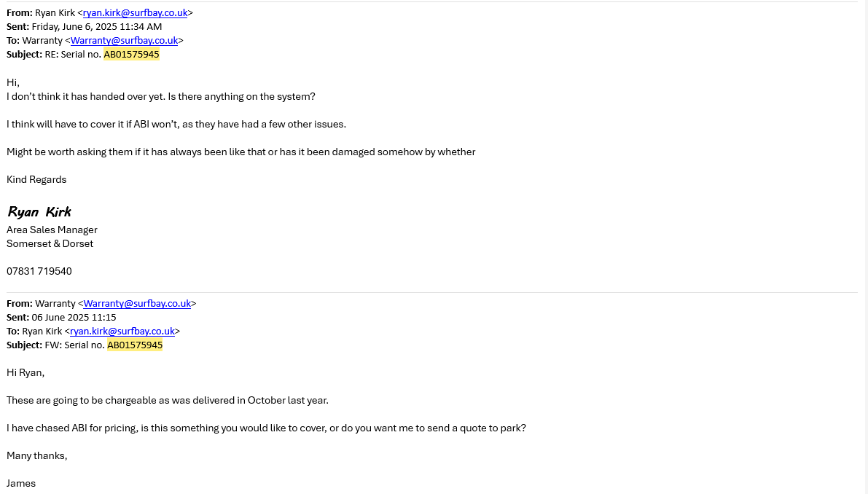868x494 pixels.
Task: Click the vertical scrollbar on the right edge
Action: click(864, 247)
